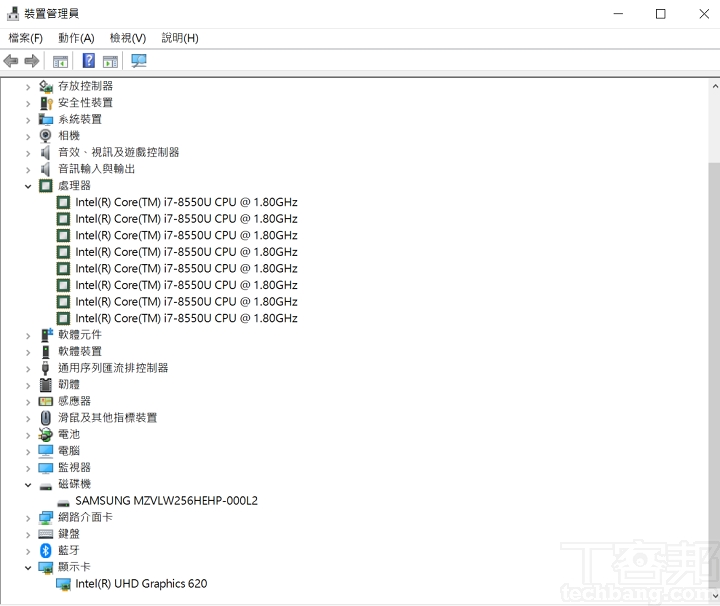The image size is (720, 606).
Task: Open the 說明(H) menu
Action: 180,38
